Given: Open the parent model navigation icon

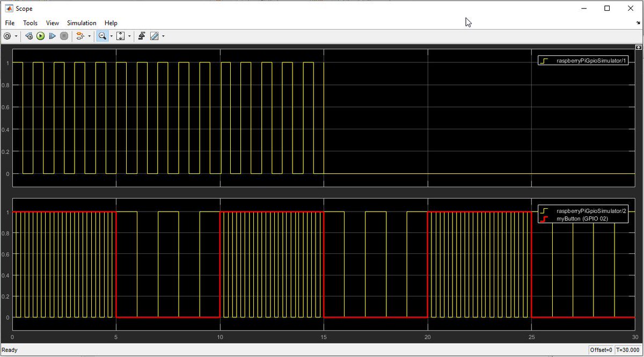Looking at the screenshot, I should (28, 36).
